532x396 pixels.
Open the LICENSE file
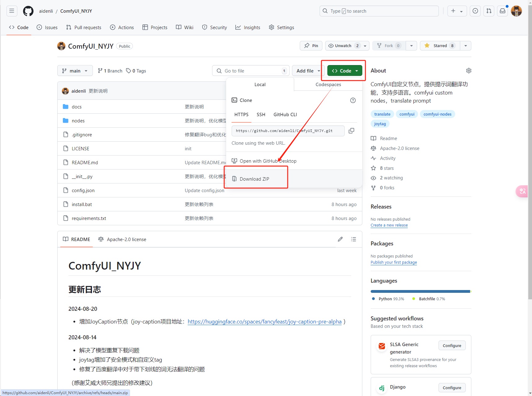click(x=81, y=149)
